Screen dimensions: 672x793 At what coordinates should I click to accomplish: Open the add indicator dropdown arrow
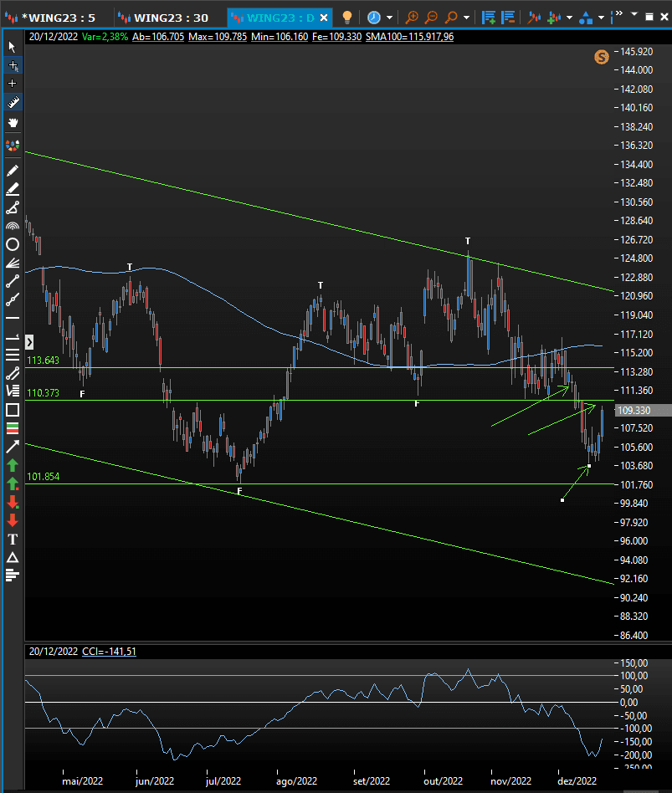pos(569,18)
